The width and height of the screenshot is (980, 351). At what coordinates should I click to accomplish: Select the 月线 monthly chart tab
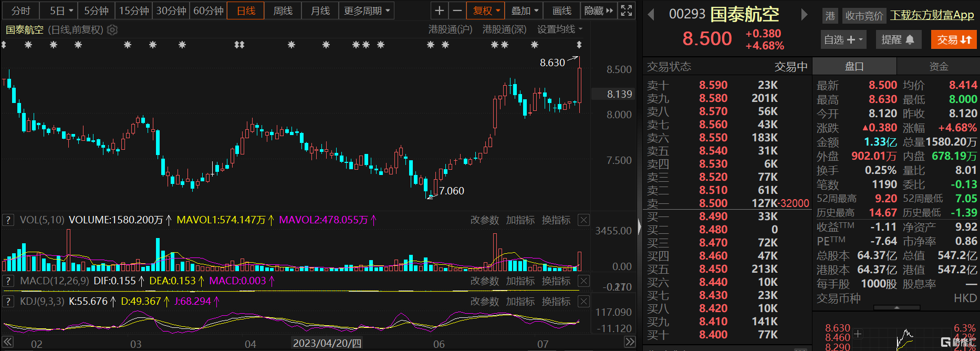point(320,11)
